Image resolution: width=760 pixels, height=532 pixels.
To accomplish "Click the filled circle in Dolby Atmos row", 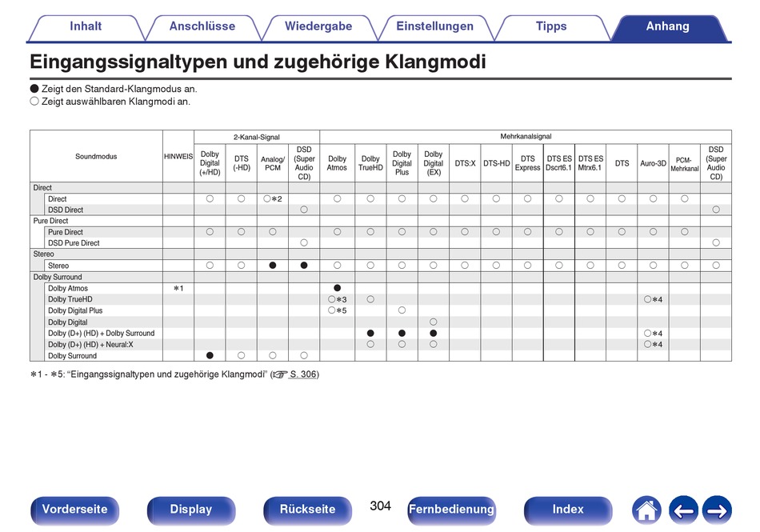I will tap(338, 288).
